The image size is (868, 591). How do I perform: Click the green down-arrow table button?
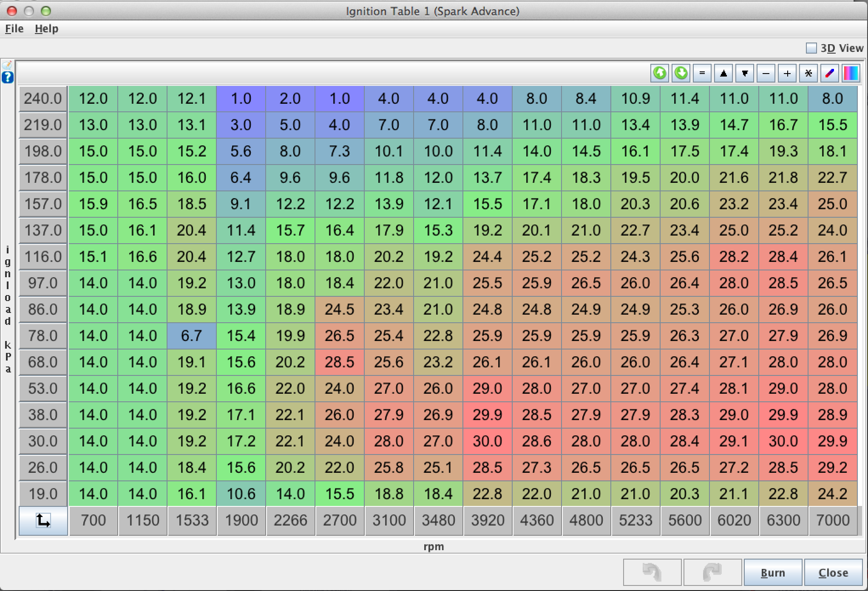681,73
